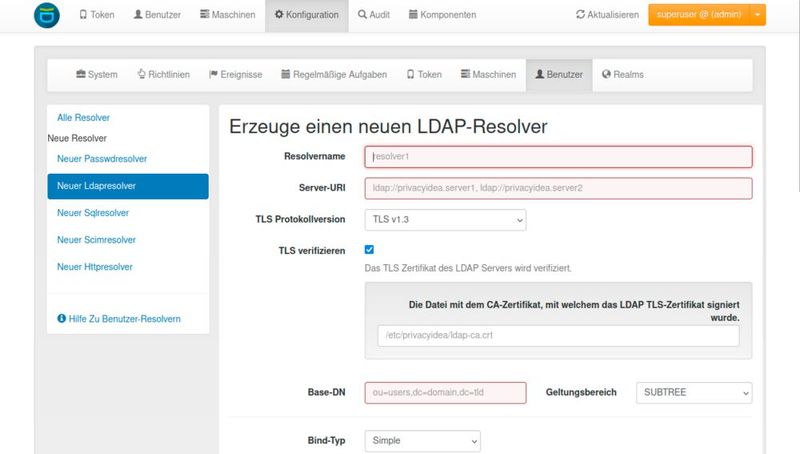800x454 pixels.
Task: Switch to Benutzer configuration sub-tab
Action: pyautogui.click(x=559, y=74)
